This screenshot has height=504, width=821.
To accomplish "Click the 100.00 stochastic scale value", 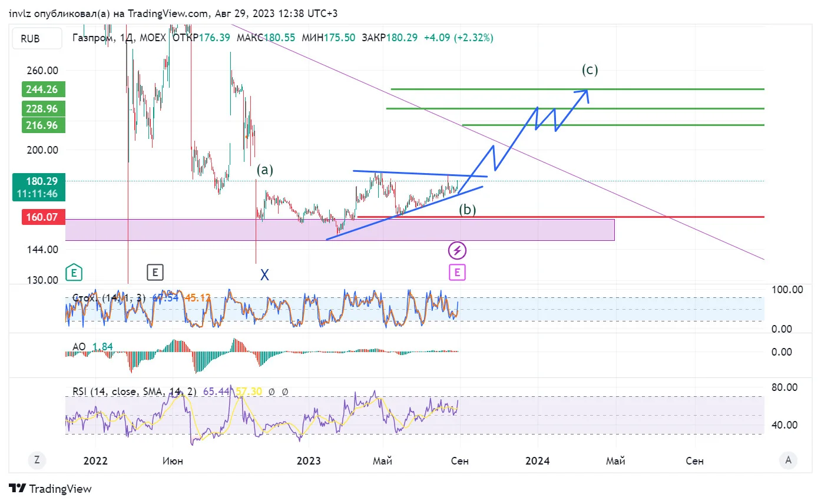I will (787, 289).
